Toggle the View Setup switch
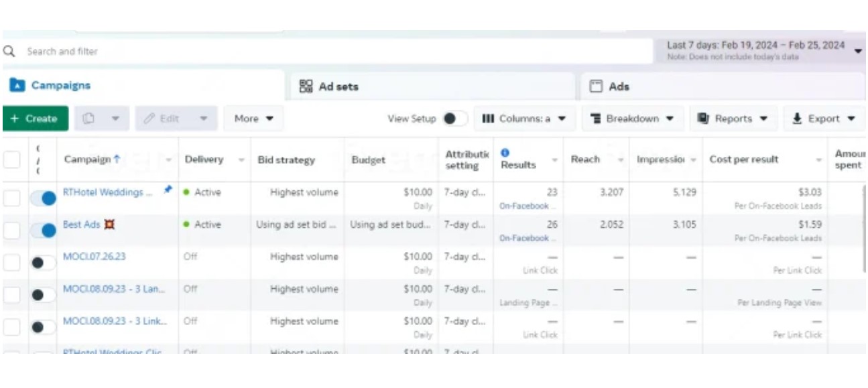The height and width of the screenshot is (388, 868). pyautogui.click(x=454, y=119)
